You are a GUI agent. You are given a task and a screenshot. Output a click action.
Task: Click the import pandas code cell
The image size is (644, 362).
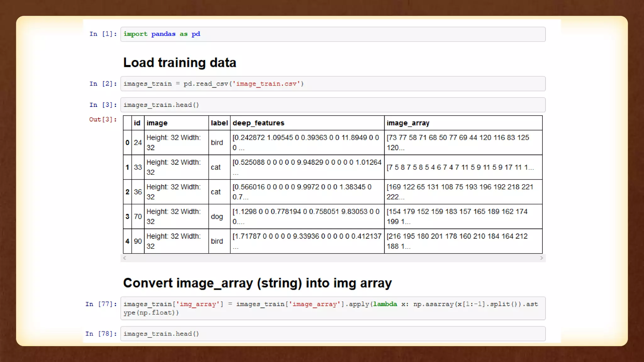(333, 34)
